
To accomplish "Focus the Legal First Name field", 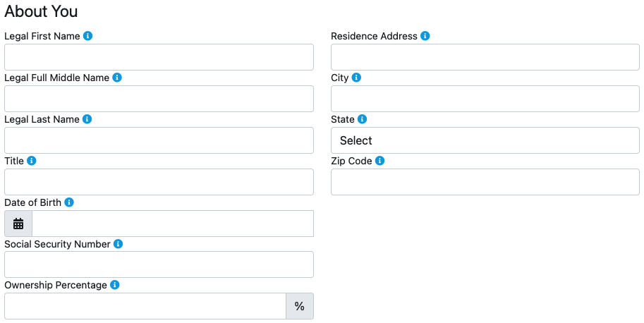I will 159,57.
